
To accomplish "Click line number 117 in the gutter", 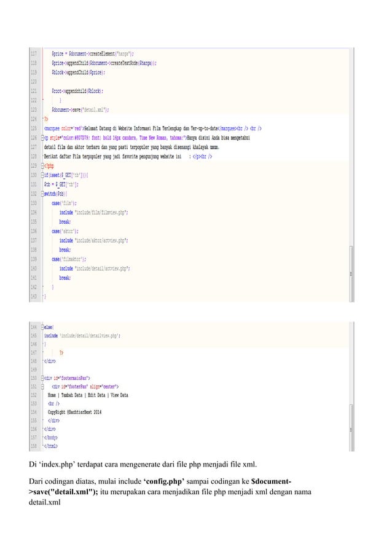I will click(x=34, y=54).
